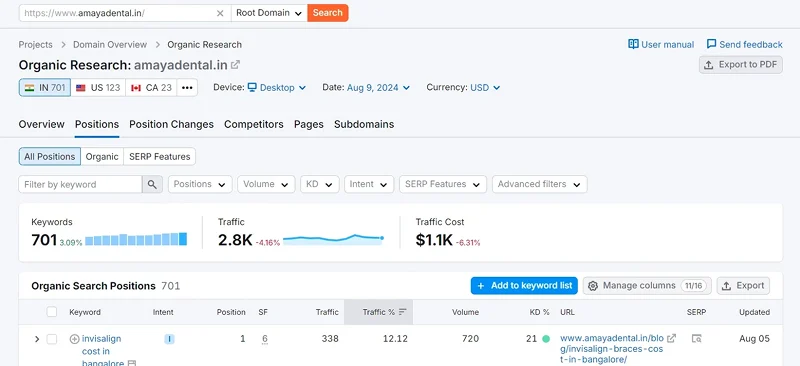Click the SF value 6
The width and height of the screenshot is (800, 366).
click(264, 339)
